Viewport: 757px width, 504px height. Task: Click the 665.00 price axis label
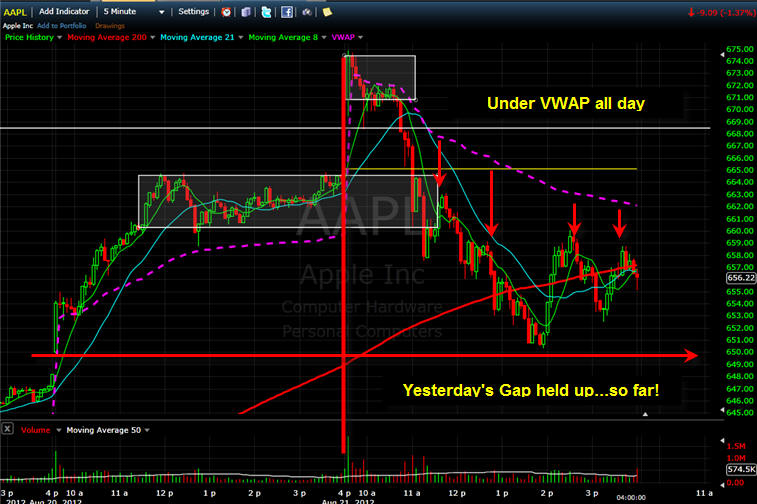[740, 170]
